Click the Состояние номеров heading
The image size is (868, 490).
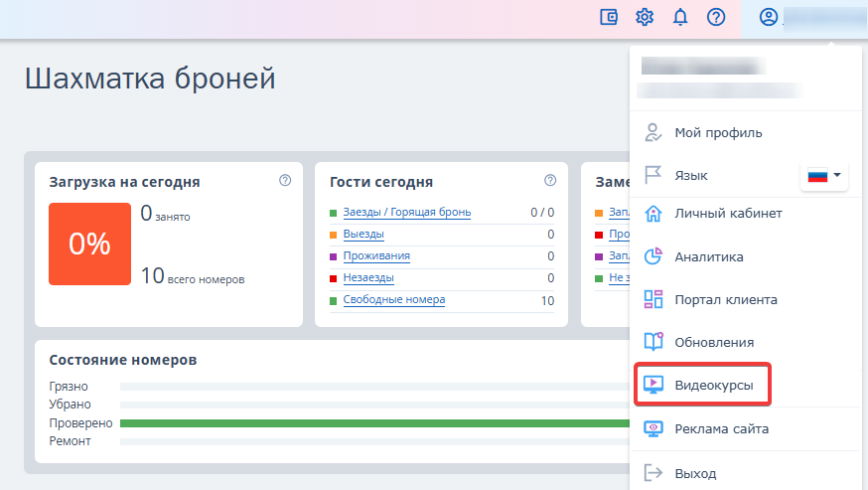(123, 360)
